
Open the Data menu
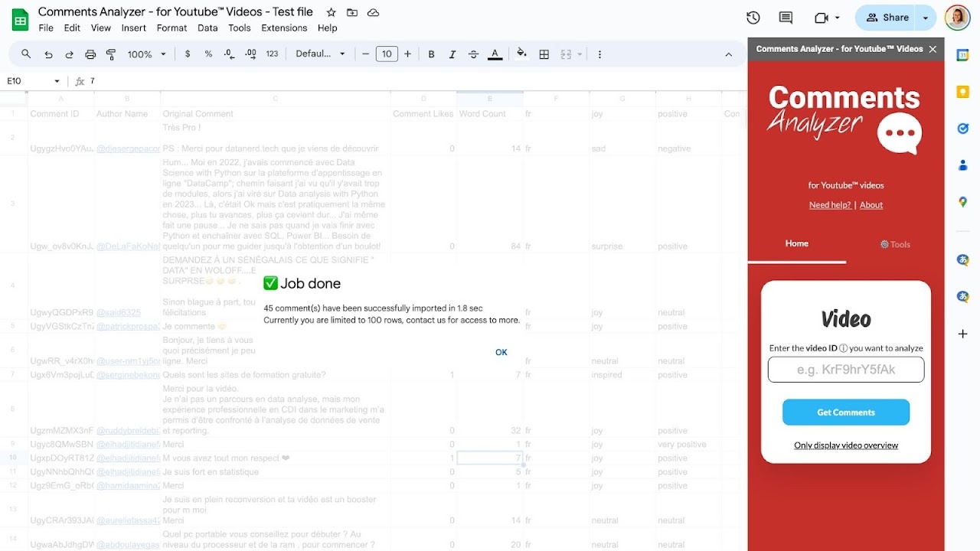pos(207,28)
